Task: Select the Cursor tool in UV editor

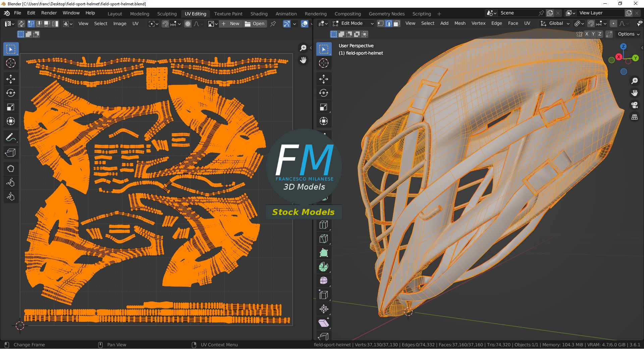Action: tap(11, 63)
